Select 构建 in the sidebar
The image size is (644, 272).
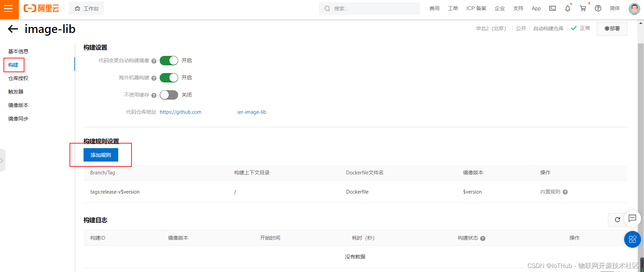pyautogui.click(x=13, y=65)
